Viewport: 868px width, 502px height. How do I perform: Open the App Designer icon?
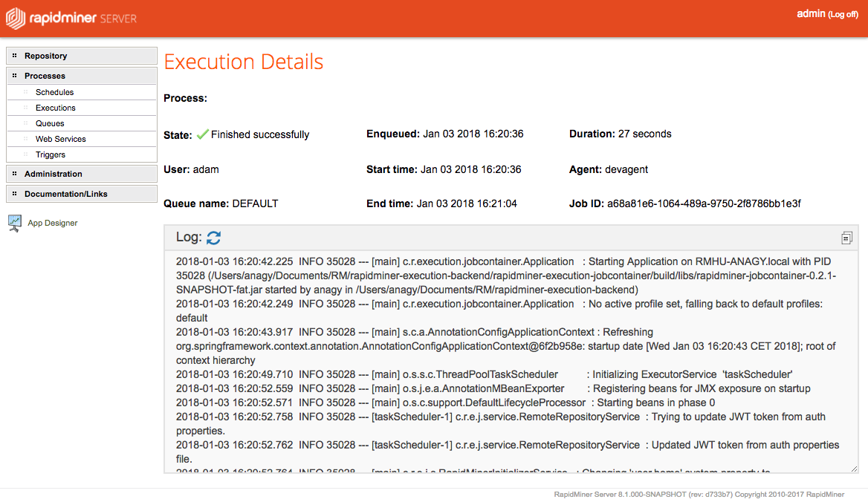pyautogui.click(x=15, y=224)
